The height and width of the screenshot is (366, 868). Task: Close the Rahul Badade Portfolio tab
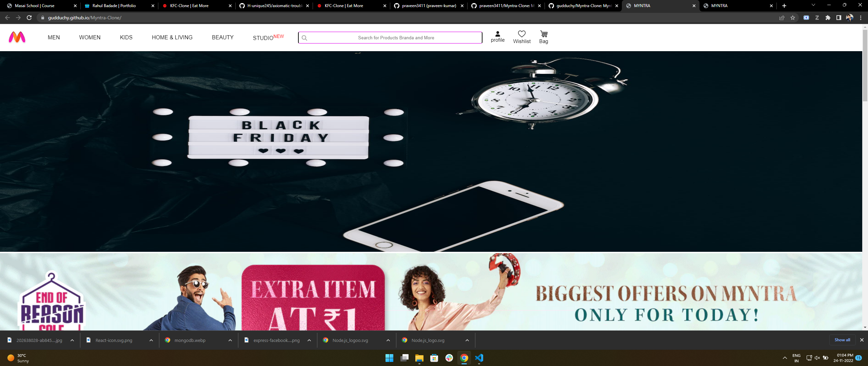click(x=153, y=6)
